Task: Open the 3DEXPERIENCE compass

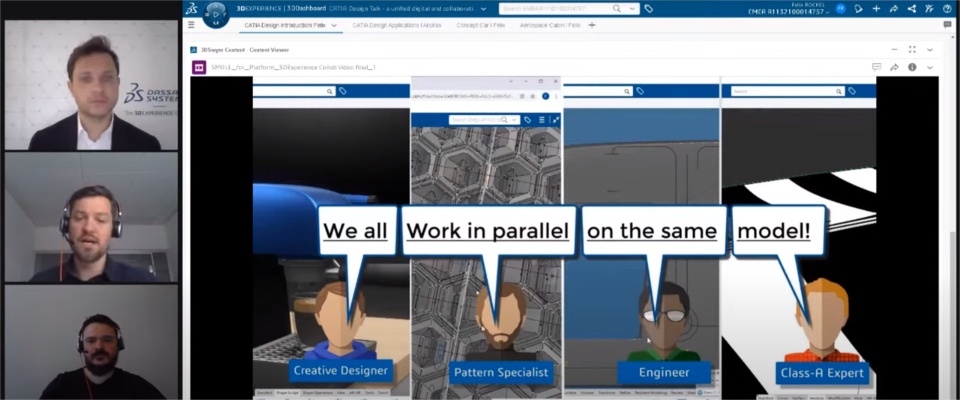Action: pyautogui.click(x=216, y=14)
